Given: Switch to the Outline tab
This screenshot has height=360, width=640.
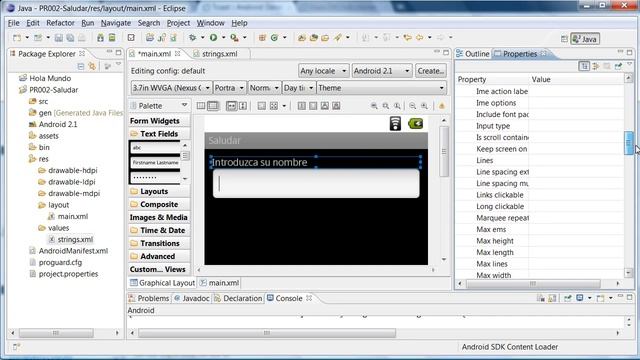Looking at the screenshot, I should pos(473,54).
